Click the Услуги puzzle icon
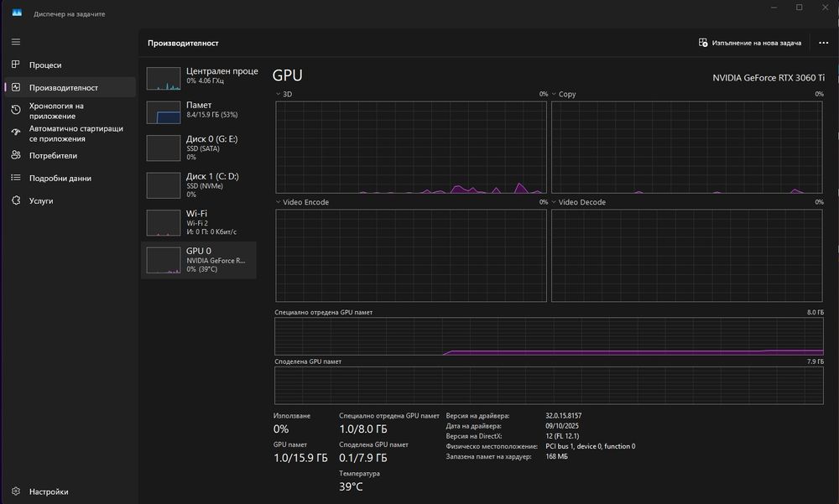The height and width of the screenshot is (504, 839). coord(16,200)
